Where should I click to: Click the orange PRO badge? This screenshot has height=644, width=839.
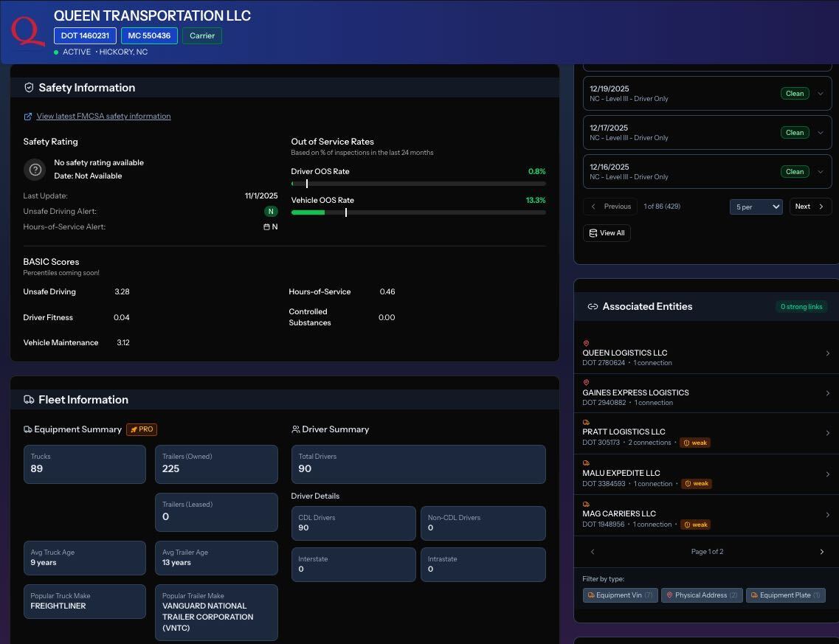click(142, 429)
